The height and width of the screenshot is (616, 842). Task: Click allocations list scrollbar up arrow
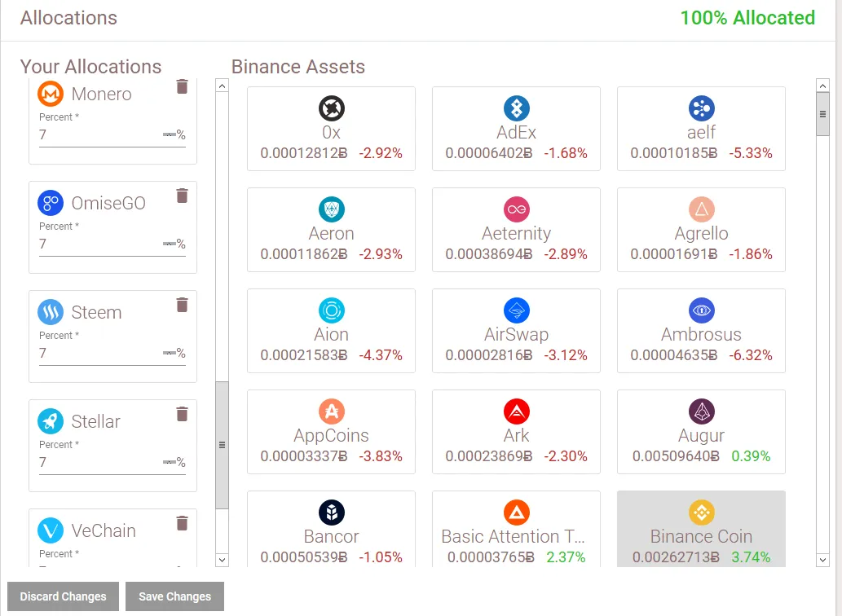222,86
